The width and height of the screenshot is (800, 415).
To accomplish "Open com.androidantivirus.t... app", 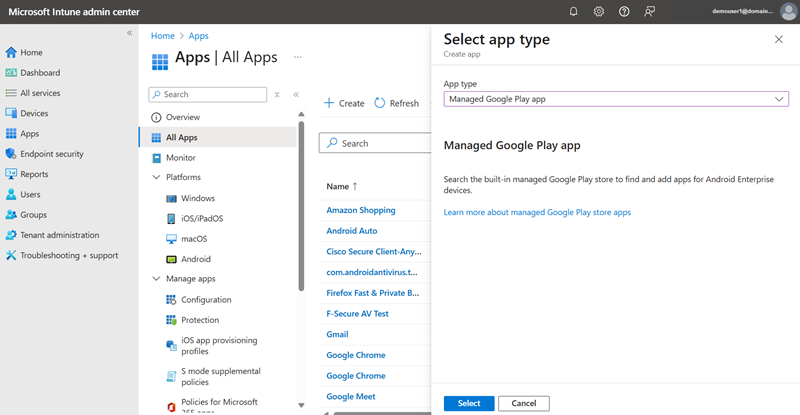I will (x=372, y=272).
